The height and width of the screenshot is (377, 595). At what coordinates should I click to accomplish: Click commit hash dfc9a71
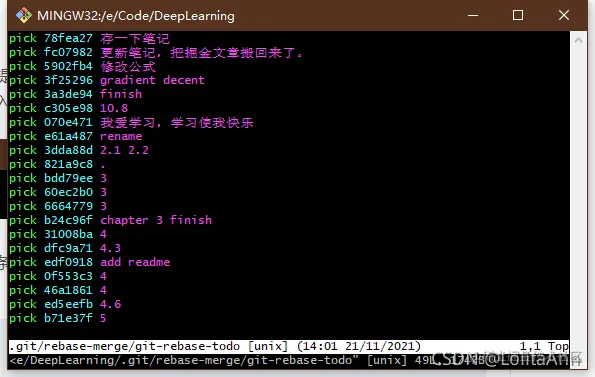pos(68,248)
